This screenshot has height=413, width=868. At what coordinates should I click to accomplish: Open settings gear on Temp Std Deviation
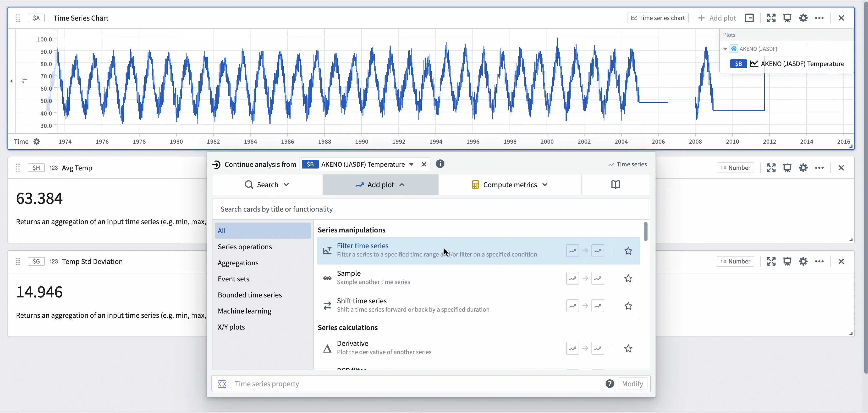[803, 261]
